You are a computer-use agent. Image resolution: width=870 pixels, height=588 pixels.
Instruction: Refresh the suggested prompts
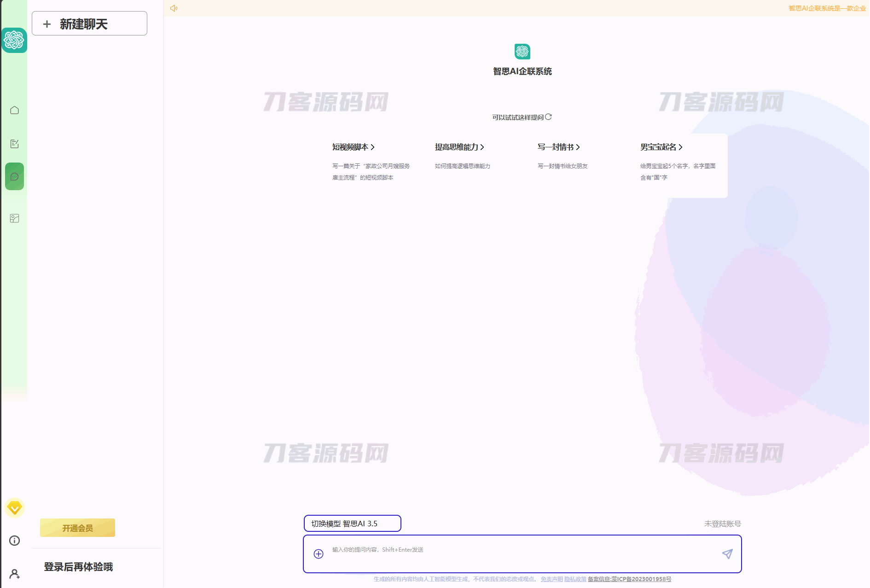[548, 117]
